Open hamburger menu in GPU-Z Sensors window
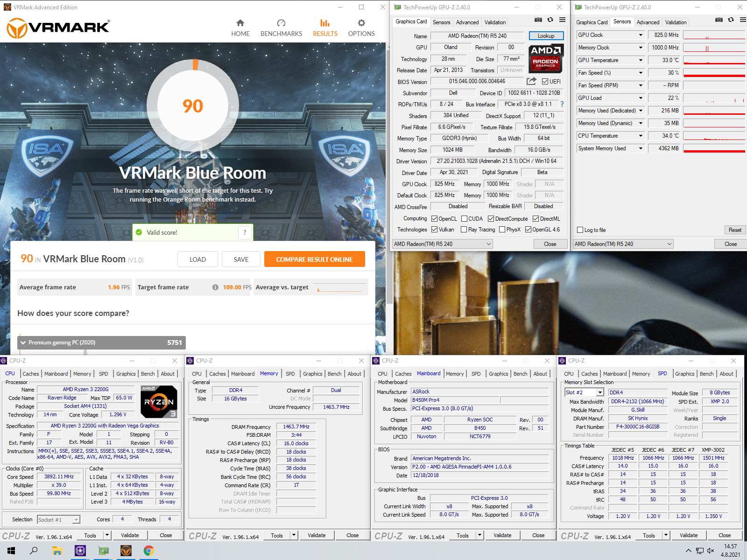 coord(743,20)
